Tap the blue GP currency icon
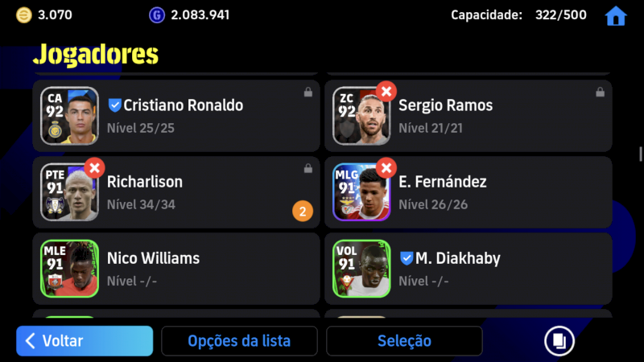Viewport: 644px width, 362px height. tap(156, 15)
